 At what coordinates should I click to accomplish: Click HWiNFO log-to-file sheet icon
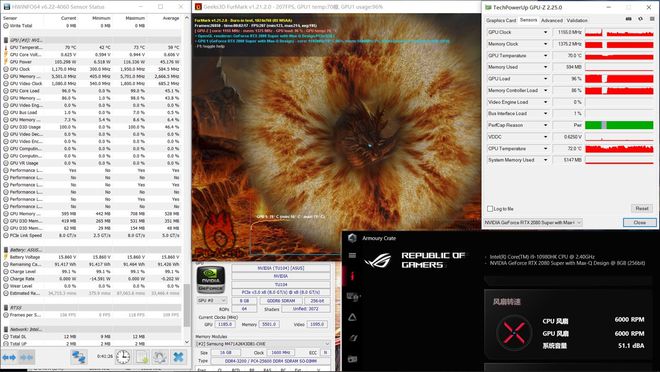142,357
